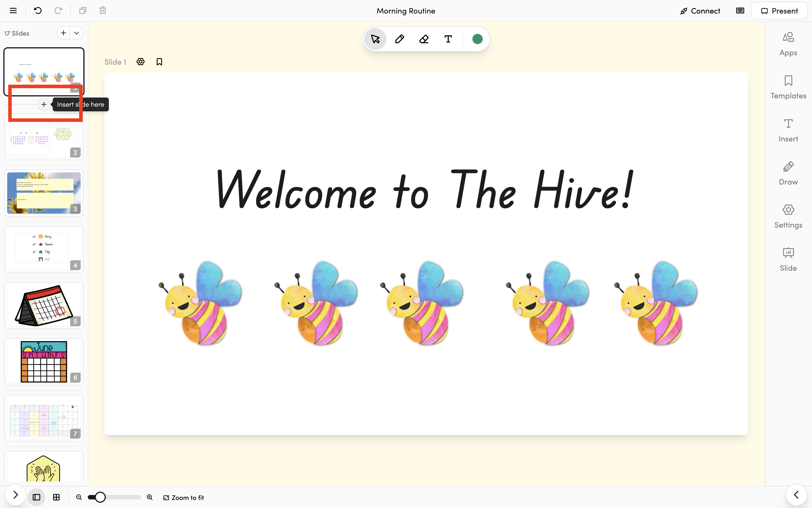Click zoom in magnifier icon

[x=150, y=497]
